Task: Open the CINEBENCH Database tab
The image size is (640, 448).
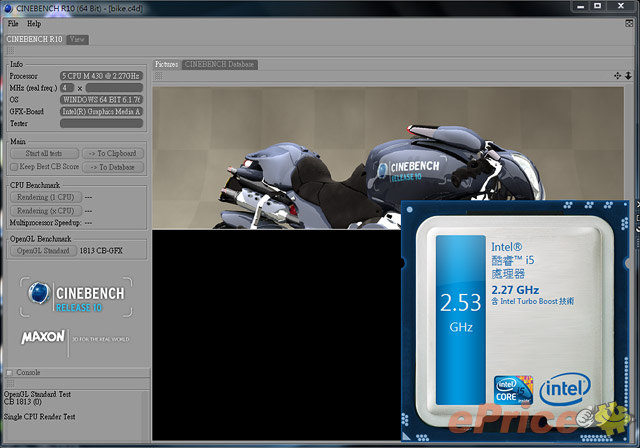Action: point(219,64)
